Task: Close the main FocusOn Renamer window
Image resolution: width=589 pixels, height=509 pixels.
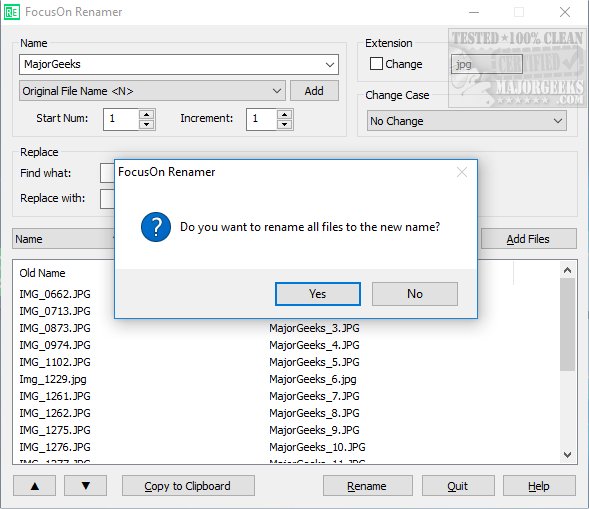Action: pos(565,12)
